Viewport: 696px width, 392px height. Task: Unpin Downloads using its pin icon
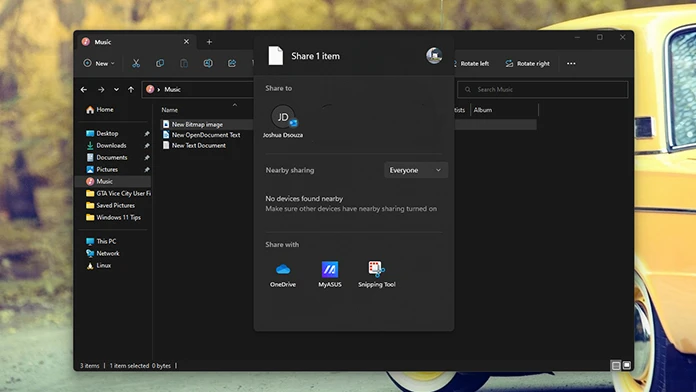pyautogui.click(x=146, y=145)
